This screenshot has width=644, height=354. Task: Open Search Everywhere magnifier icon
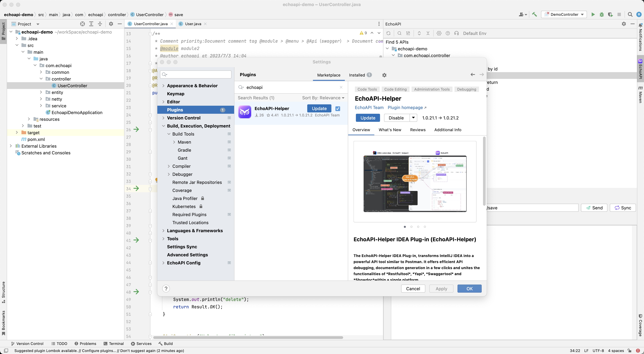pyautogui.click(x=630, y=14)
